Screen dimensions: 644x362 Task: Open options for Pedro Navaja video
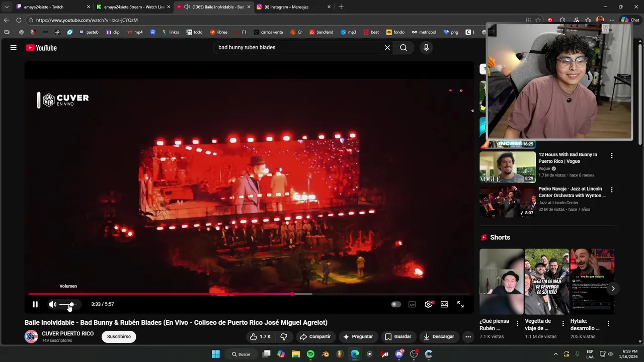(612, 190)
